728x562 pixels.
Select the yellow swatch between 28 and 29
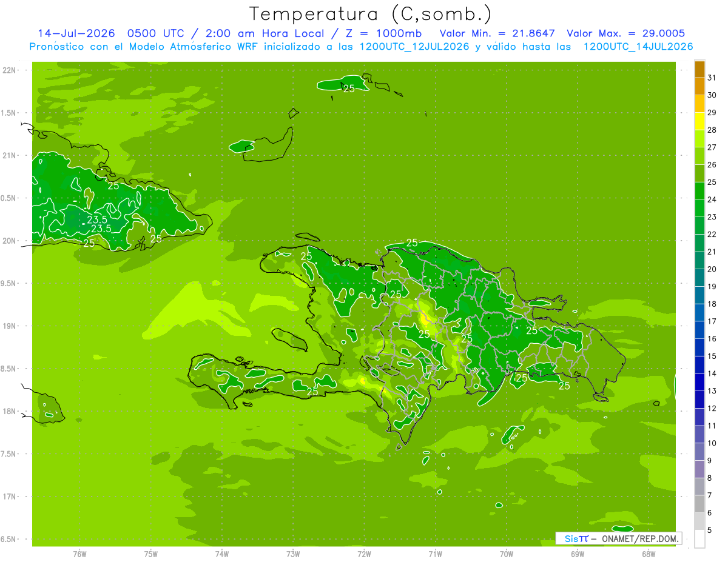[699, 121]
